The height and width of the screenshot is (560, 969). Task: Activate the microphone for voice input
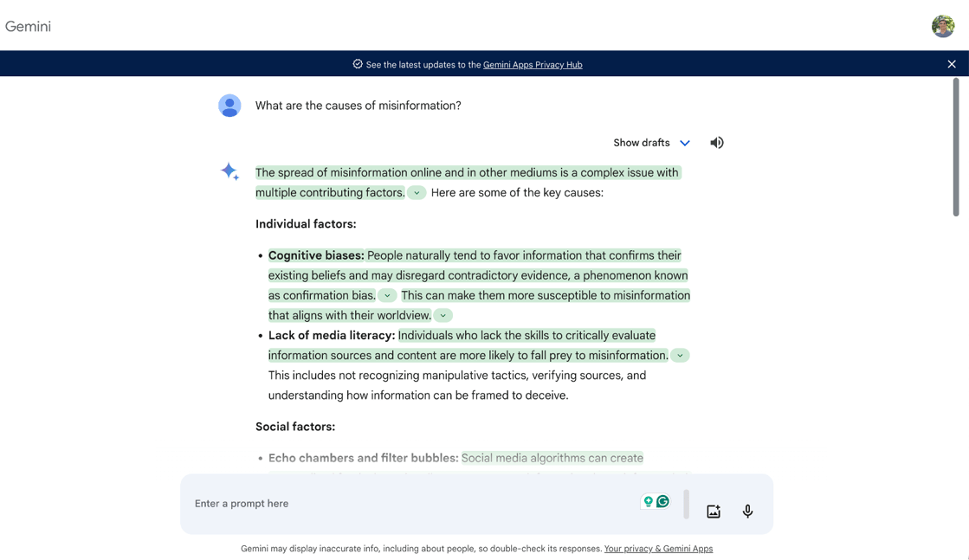(x=747, y=512)
